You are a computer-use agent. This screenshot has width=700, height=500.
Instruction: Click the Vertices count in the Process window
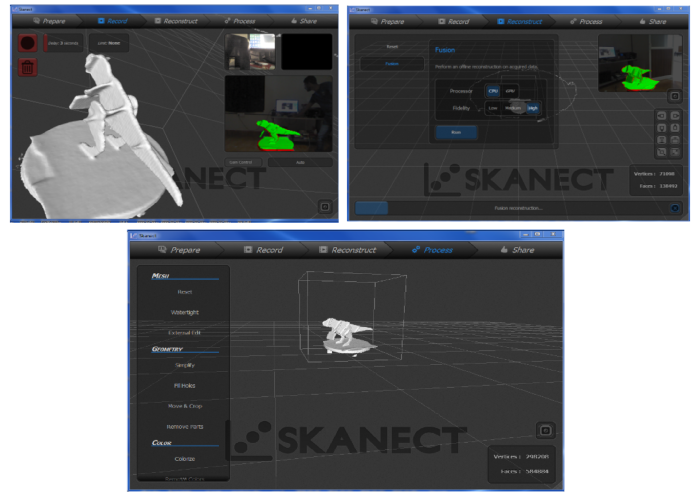(x=521, y=457)
